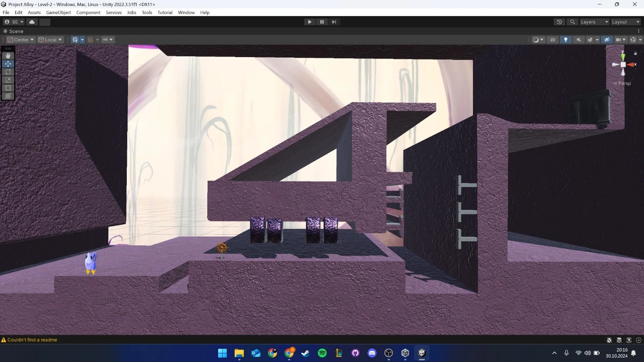Screen dimensions: 644x362
Task: Open Unity cloud services
Action: pos(32,22)
